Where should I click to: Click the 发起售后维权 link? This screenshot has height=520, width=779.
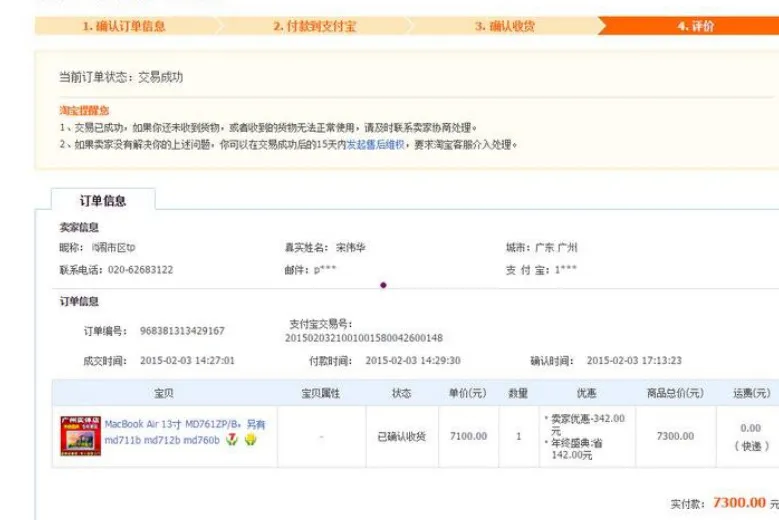click(376, 145)
